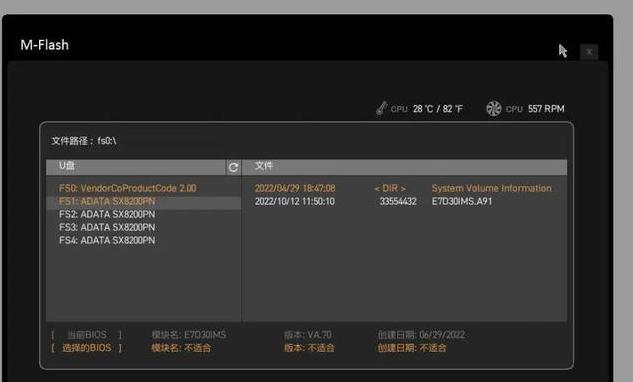This screenshot has height=382, width=633.
Task: Select drive FS2: ADATA SX8200PN
Action: pos(107,214)
